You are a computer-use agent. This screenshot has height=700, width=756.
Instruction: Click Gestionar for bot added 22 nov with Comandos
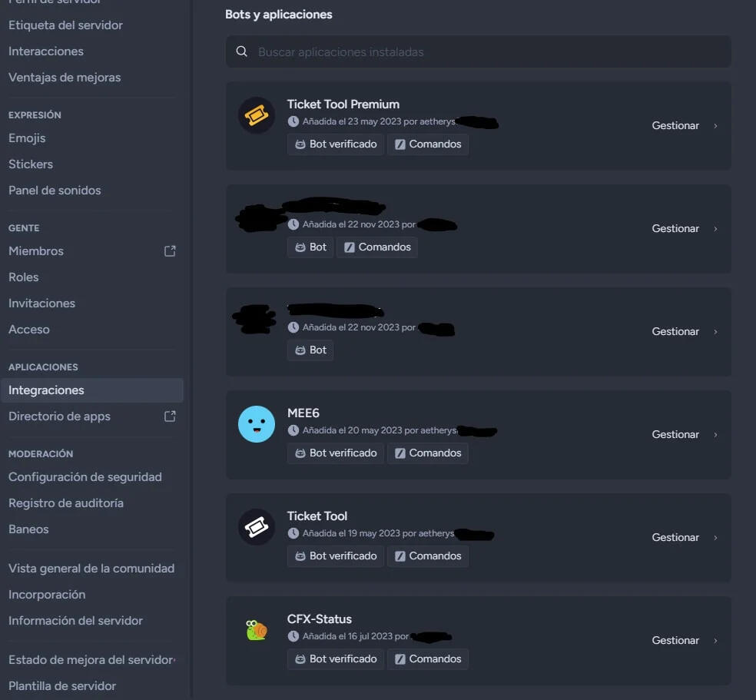point(675,228)
